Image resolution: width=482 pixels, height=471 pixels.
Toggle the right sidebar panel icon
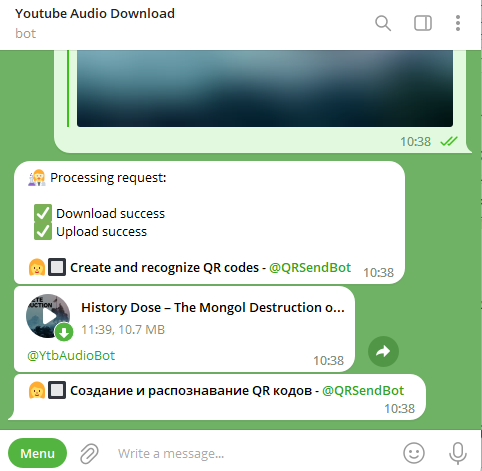pyautogui.click(x=423, y=23)
